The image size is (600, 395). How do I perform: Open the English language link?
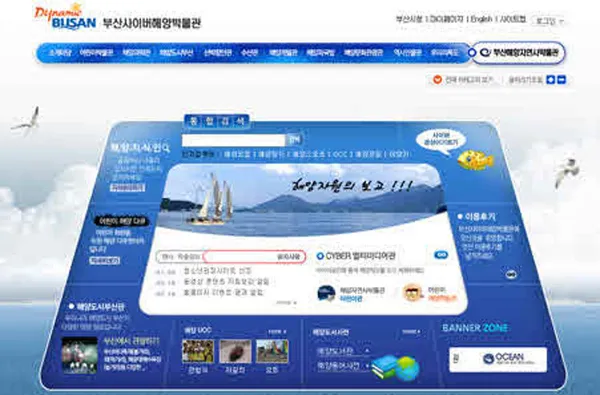(481, 19)
